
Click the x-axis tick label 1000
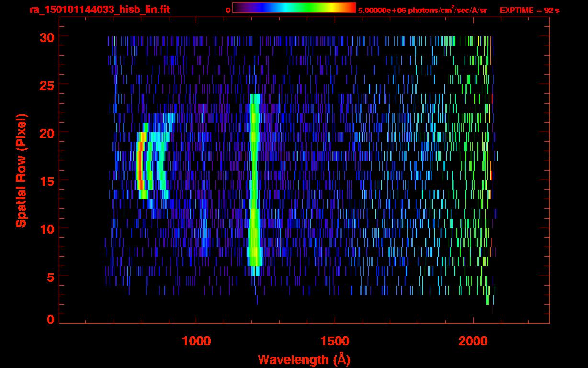coord(196,341)
